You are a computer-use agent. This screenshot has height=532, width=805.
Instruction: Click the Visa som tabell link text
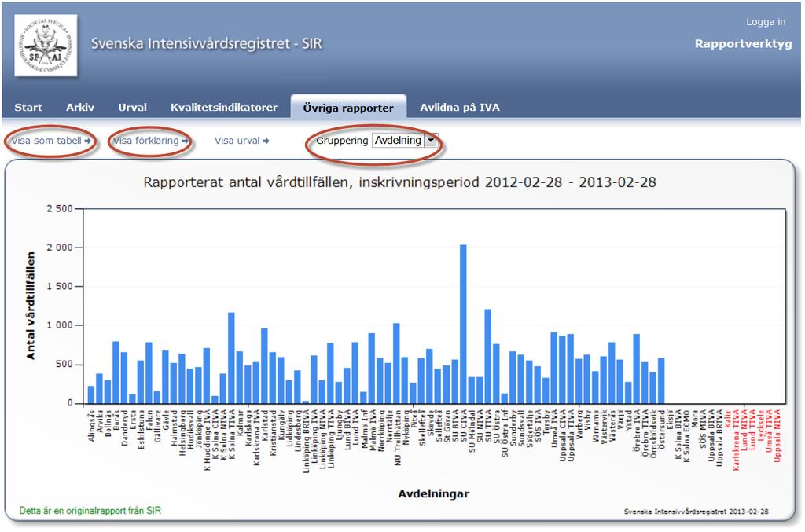point(46,141)
